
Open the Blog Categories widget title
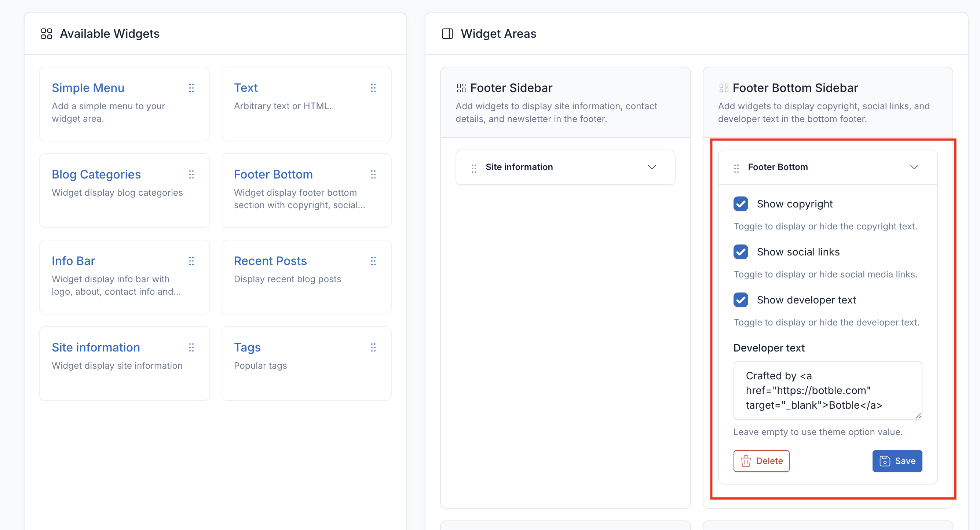pos(96,174)
